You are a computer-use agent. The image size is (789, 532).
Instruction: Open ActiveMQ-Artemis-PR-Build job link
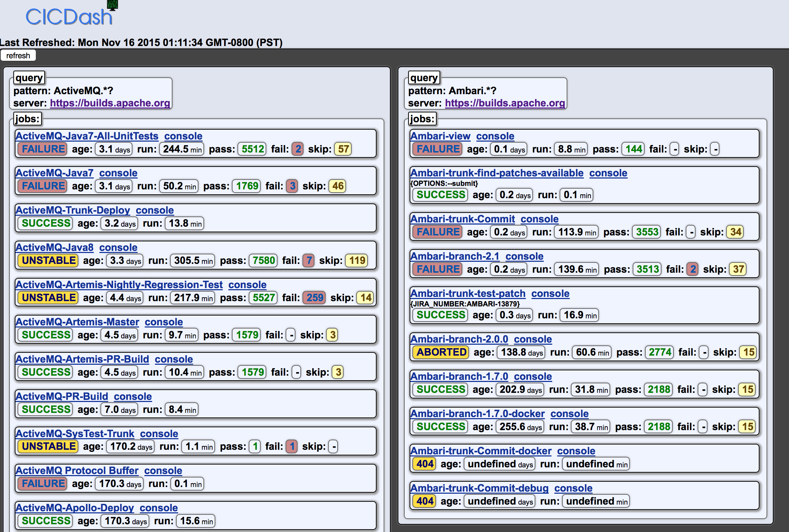pyautogui.click(x=82, y=359)
